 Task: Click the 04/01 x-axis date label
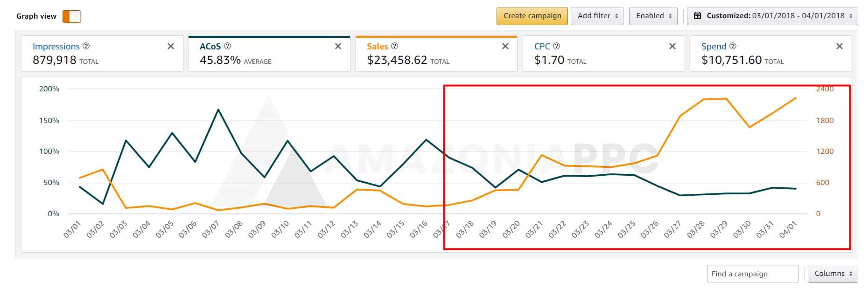point(788,229)
